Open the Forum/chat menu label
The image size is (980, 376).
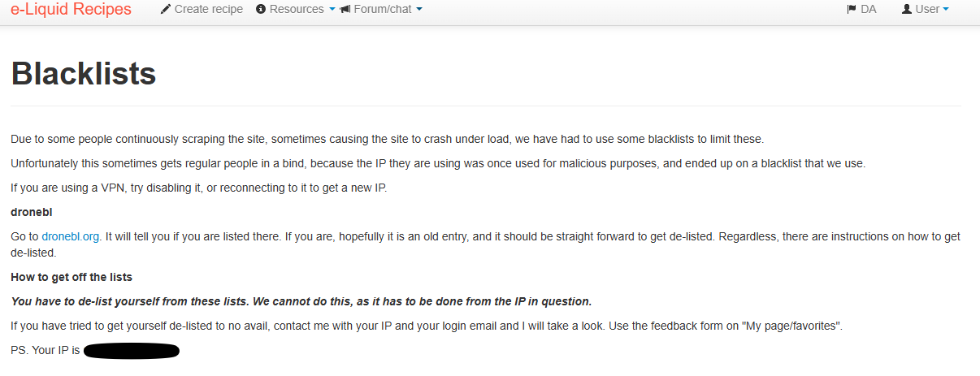click(x=383, y=10)
